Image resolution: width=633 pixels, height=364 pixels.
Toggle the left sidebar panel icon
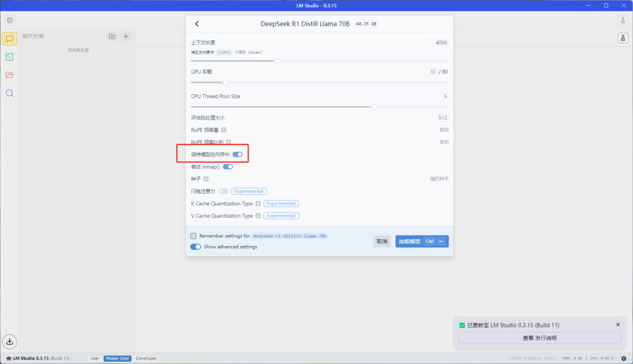[10, 20]
